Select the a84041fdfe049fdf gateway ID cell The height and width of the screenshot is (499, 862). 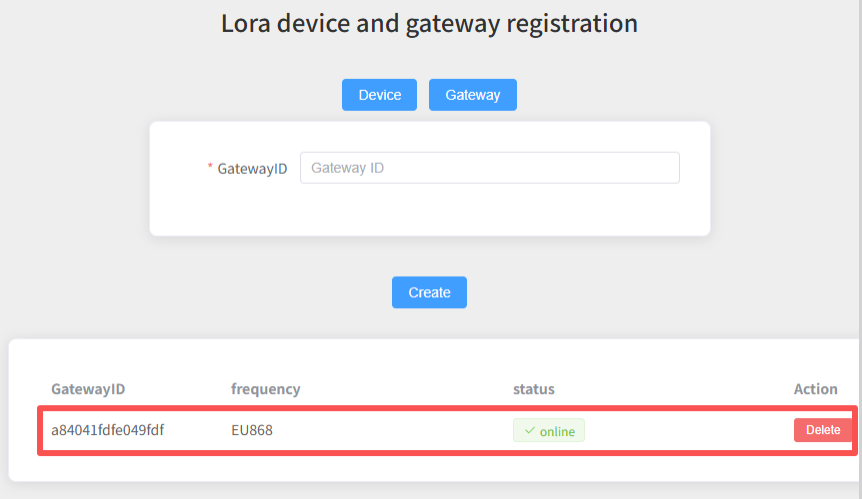tap(107, 431)
